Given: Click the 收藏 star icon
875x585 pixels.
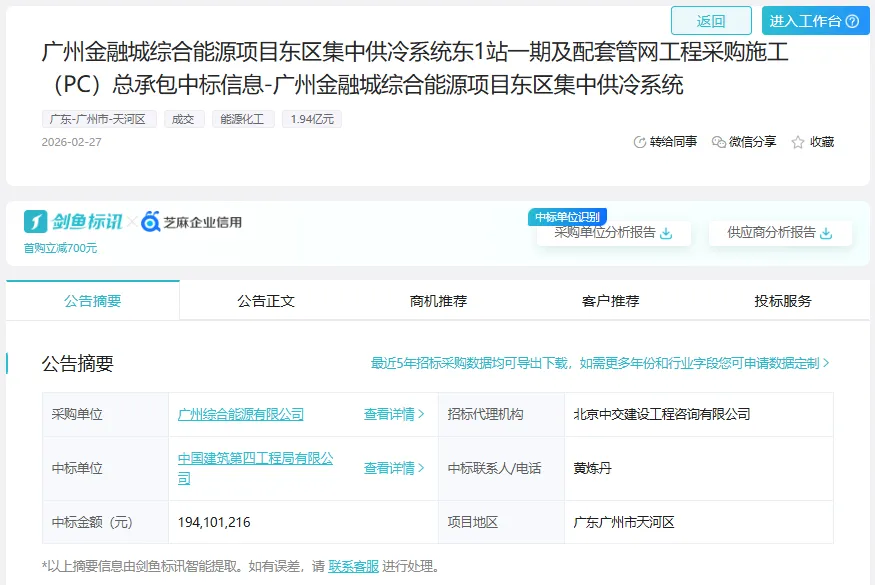Looking at the screenshot, I should tap(798, 142).
